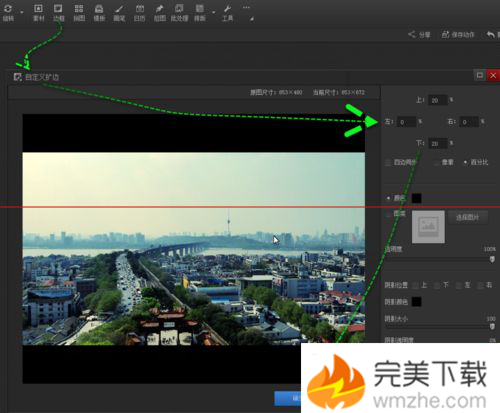
Task: Click the 原图尺寸 original size text
Action: [x=276, y=92]
